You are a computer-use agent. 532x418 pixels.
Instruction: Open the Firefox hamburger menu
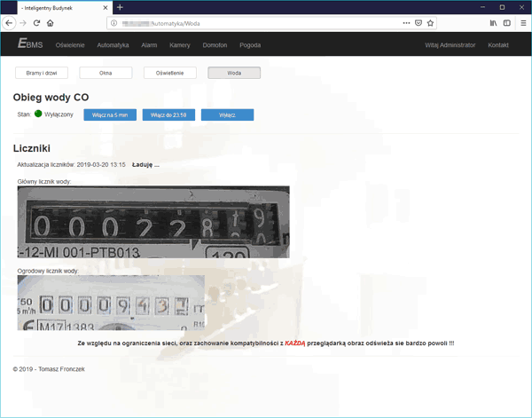click(x=522, y=22)
